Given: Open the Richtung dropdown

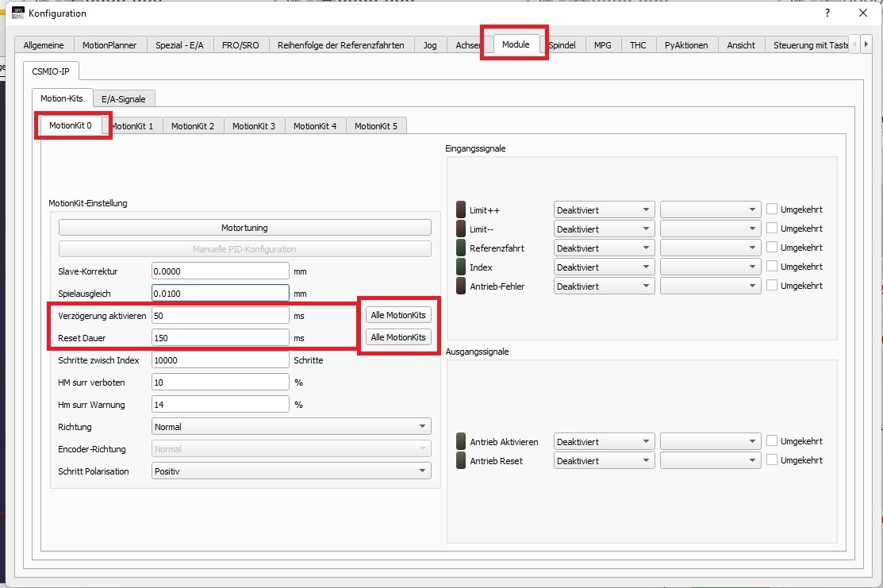Looking at the screenshot, I should [x=291, y=427].
